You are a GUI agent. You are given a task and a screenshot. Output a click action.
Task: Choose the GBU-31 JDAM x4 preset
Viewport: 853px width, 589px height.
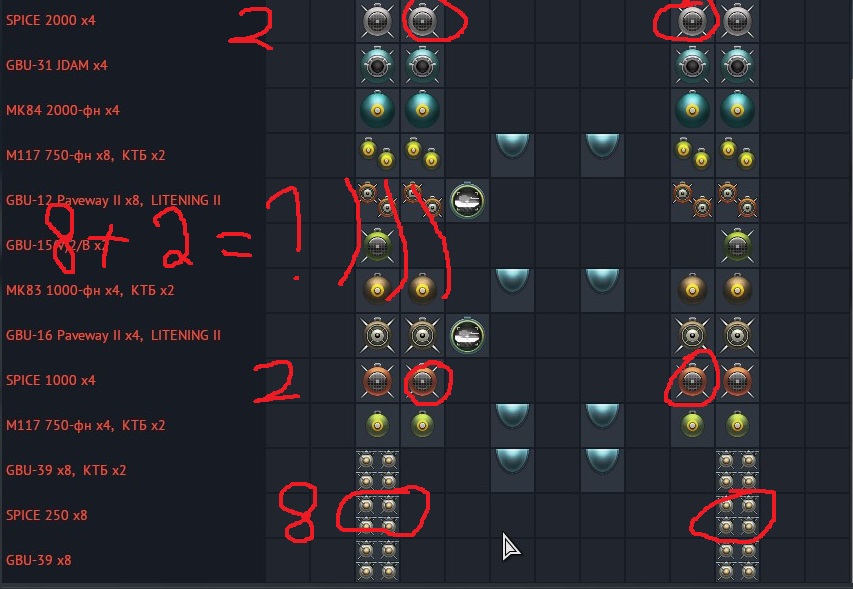pos(57,65)
